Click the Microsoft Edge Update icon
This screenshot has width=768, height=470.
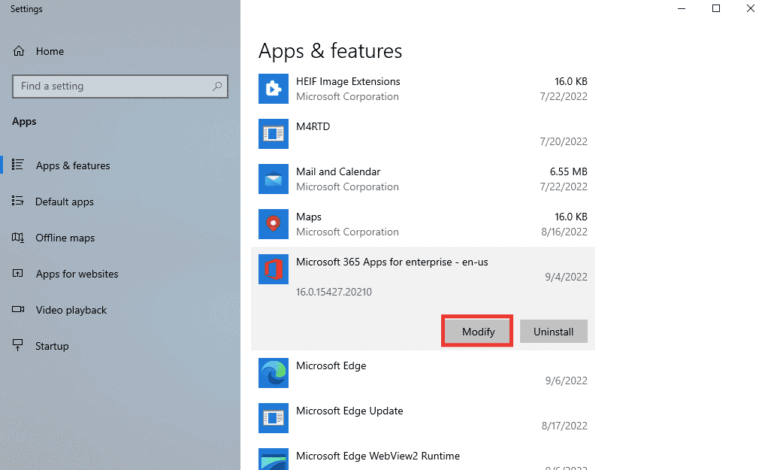(x=273, y=418)
